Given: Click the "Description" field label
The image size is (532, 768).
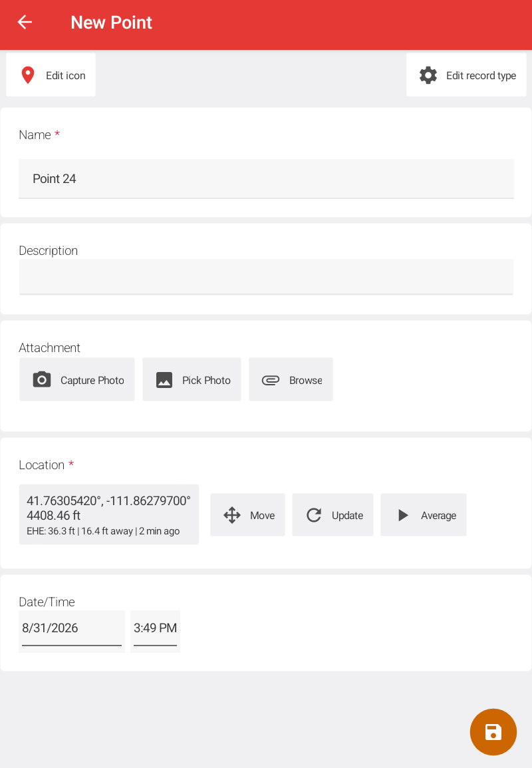Looking at the screenshot, I should 48,250.
